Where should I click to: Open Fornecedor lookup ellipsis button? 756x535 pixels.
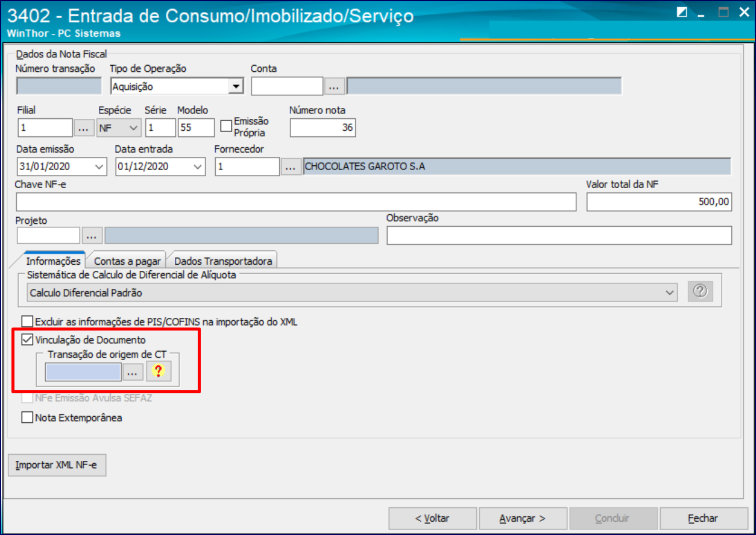291,166
